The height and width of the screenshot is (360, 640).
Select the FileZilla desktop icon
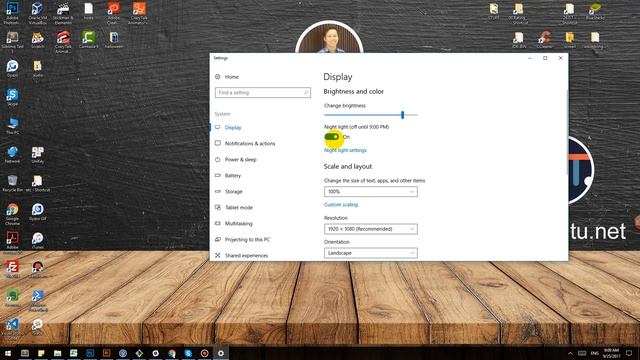[12, 269]
